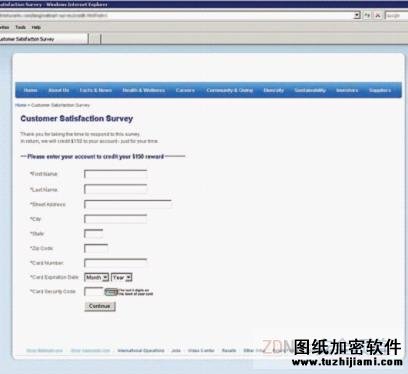The height and width of the screenshot is (374, 408).
Task: Click the browser address bar
Action: coord(177,15)
